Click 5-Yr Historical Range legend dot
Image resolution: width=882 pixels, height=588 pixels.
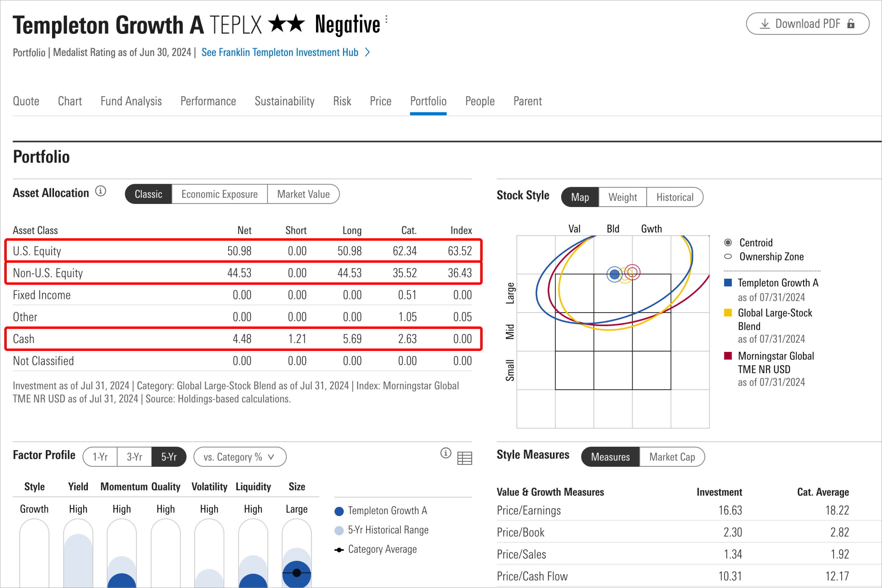point(339,531)
